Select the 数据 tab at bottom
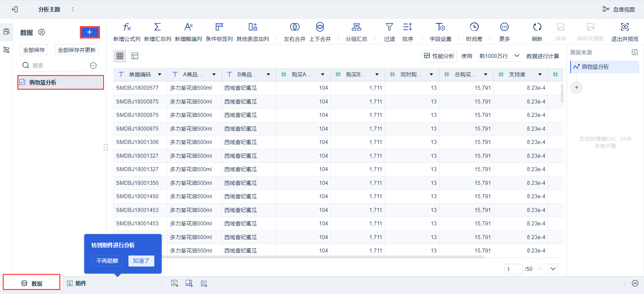This screenshot has height=294, width=644. [32, 284]
